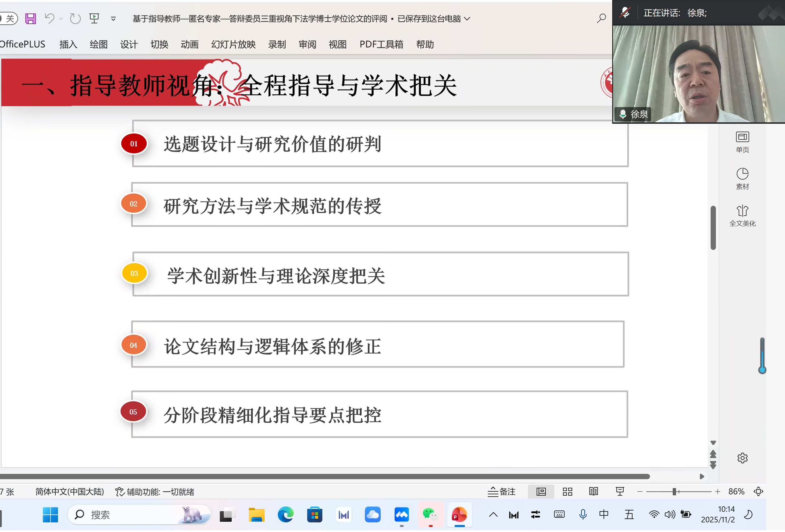The height and width of the screenshot is (532, 785).
Task: Click the 辅助功能 accessibility status button
Action: tap(155, 492)
